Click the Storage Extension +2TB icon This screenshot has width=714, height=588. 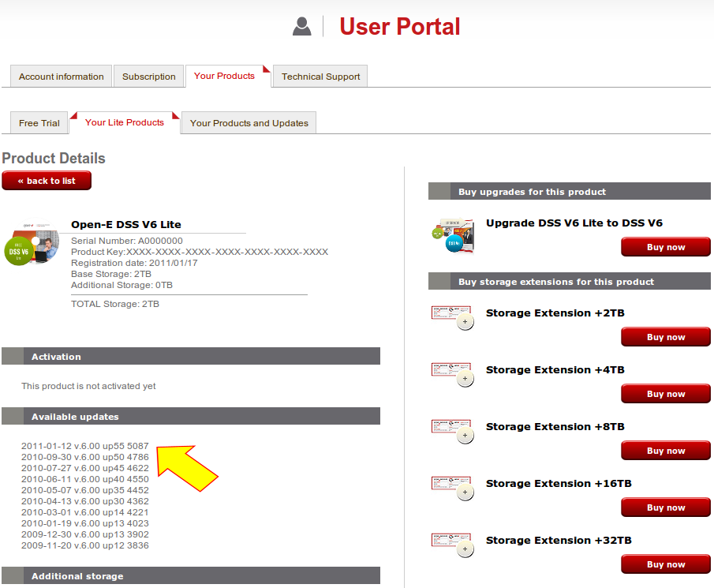[453, 317]
